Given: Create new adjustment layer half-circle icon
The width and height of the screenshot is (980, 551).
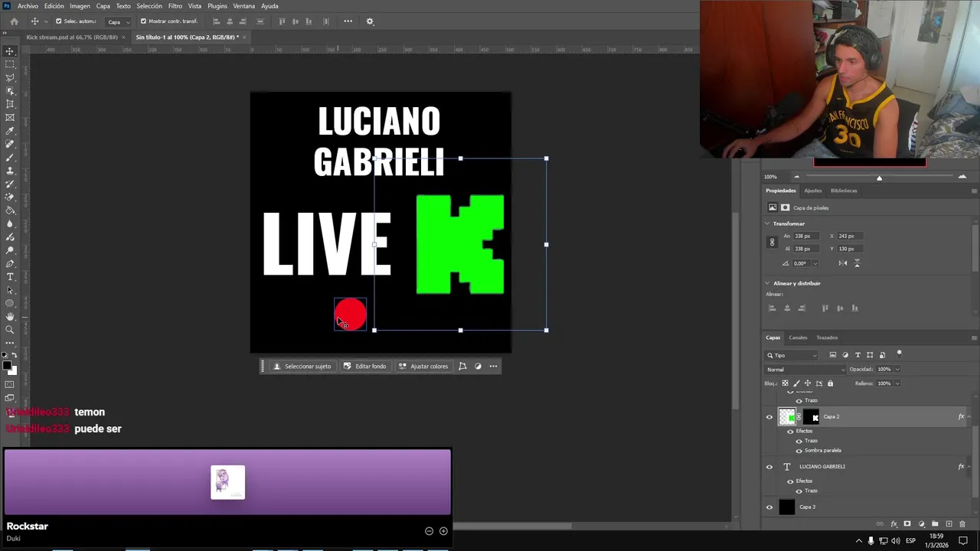Looking at the screenshot, I should 921,524.
